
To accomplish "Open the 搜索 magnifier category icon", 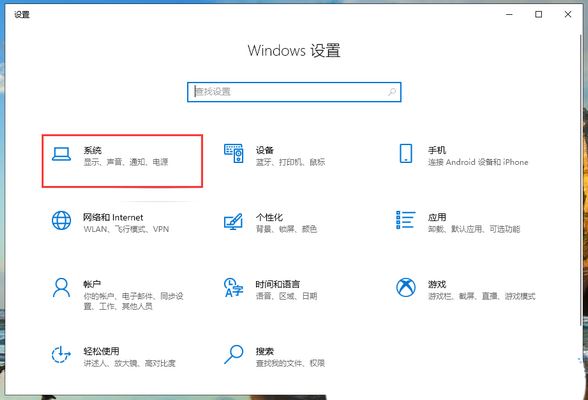I will click(234, 354).
